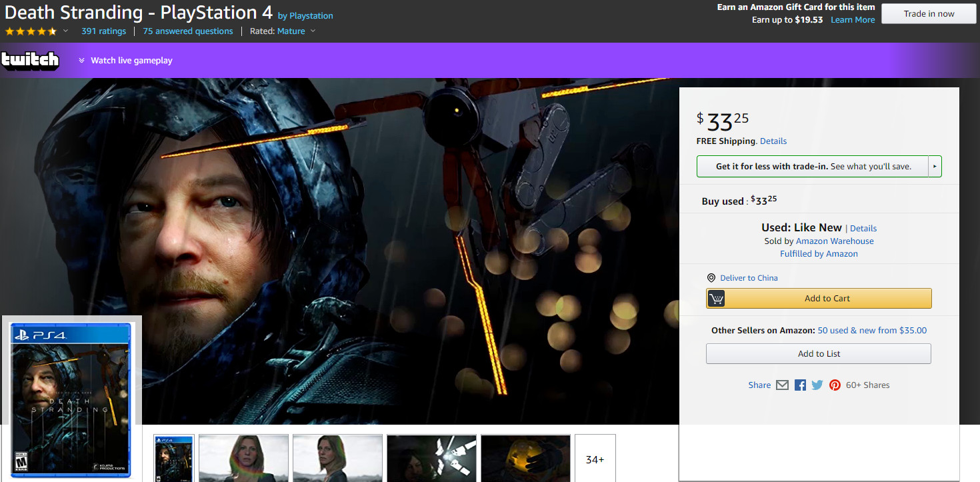Expand the star rating dropdown arrow
Image resolution: width=980 pixels, height=482 pixels.
(x=65, y=31)
